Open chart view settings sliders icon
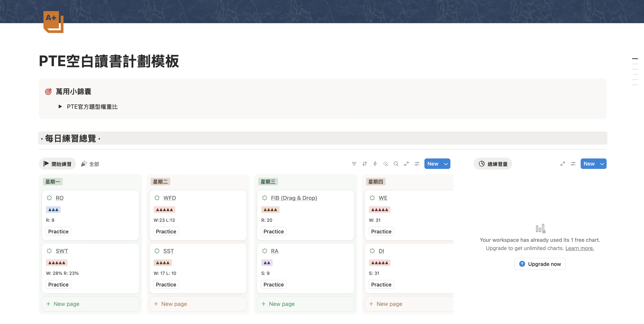Image resolution: width=644 pixels, height=324 pixels. tap(573, 164)
